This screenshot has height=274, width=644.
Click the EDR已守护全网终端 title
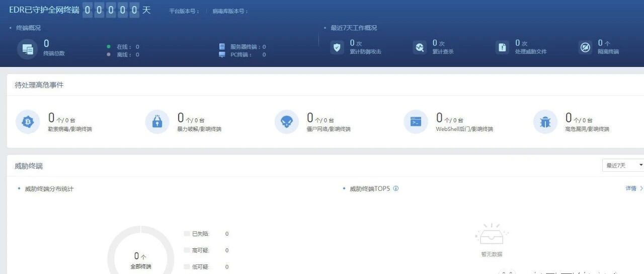pos(44,10)
